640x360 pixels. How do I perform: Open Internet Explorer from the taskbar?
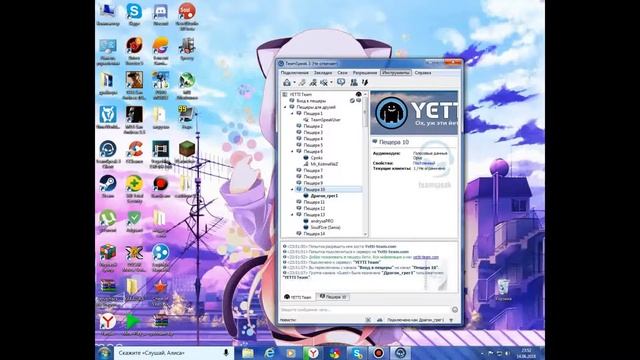click(269, 353)
